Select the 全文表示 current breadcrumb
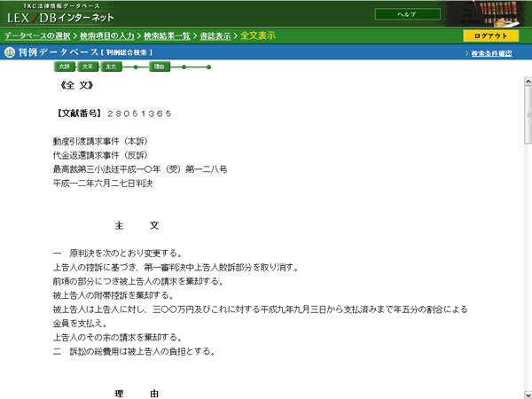This screenshot has height=399, width=532. pos(258,35)
